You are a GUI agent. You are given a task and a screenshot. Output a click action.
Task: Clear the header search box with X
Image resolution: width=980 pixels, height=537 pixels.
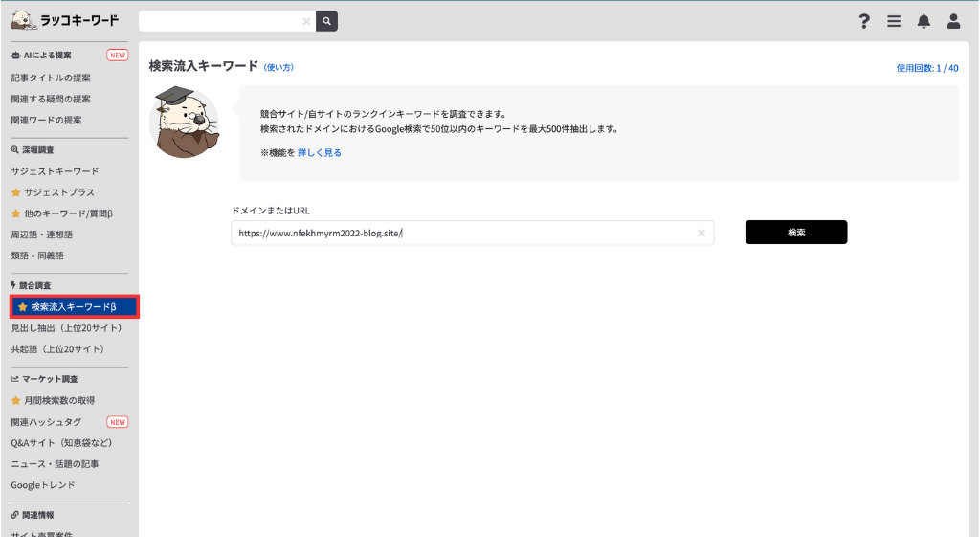pos(306,21)
